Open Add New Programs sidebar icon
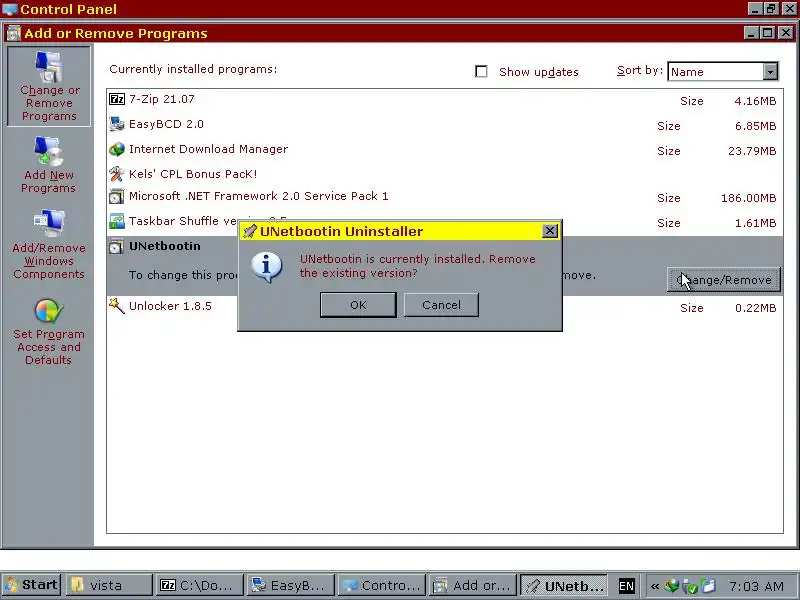The image size is (800, 600). 49,152
